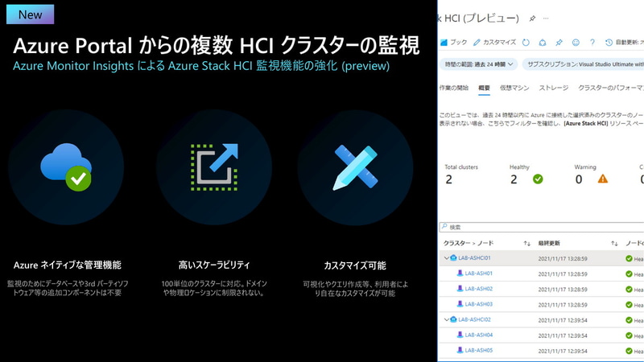Click the health check icon in LAB-ASH02 row
This screenshot has width=644, height=362.
629,290
